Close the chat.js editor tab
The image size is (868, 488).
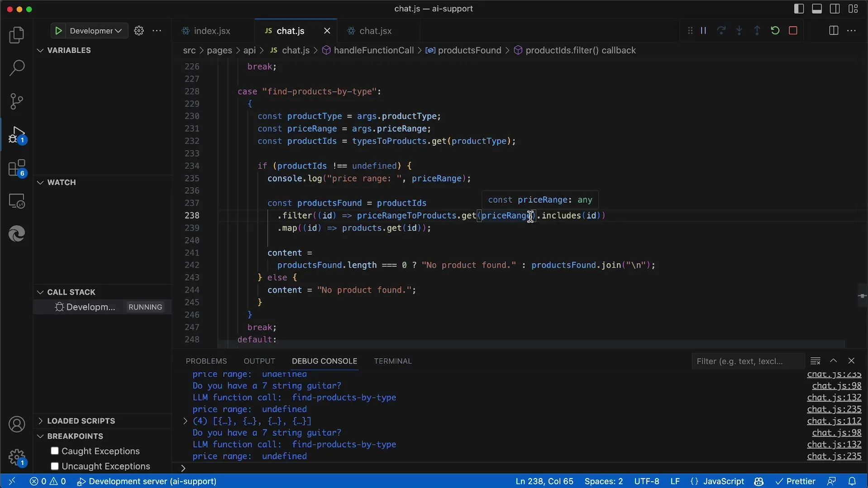click(327, 31)
